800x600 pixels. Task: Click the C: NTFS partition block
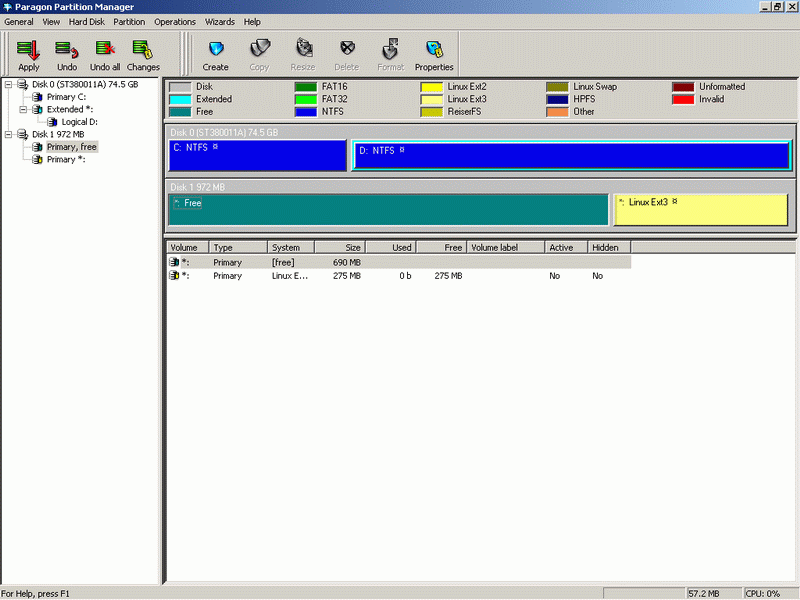coord(258,155)
